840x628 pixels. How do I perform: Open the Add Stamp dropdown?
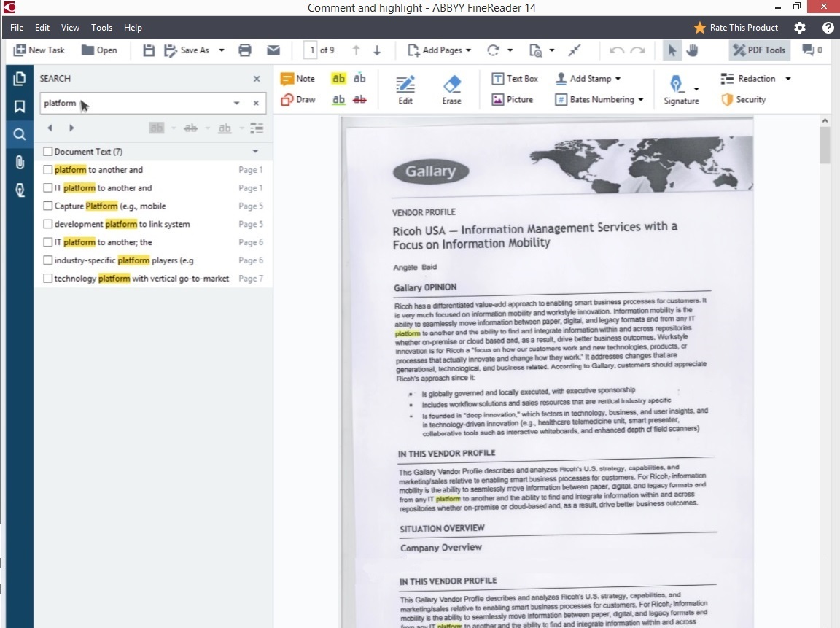pyautogui.click(x=588, y=79)
